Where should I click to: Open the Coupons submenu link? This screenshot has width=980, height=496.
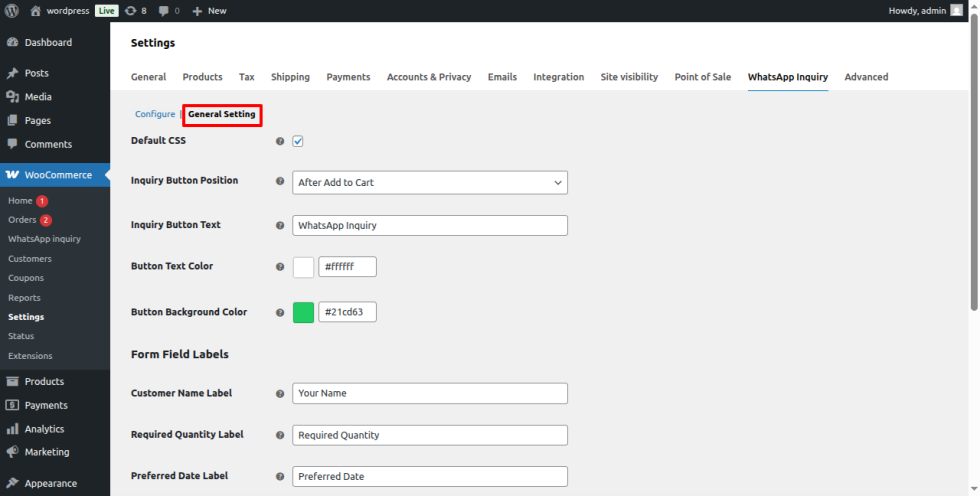[26, 278]
